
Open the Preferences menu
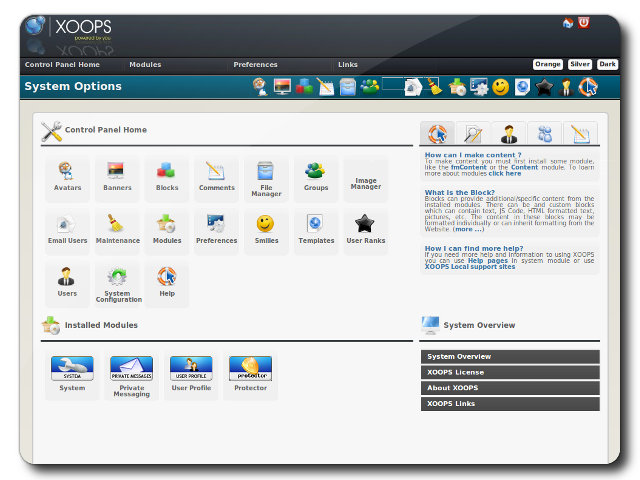(255, 64)
